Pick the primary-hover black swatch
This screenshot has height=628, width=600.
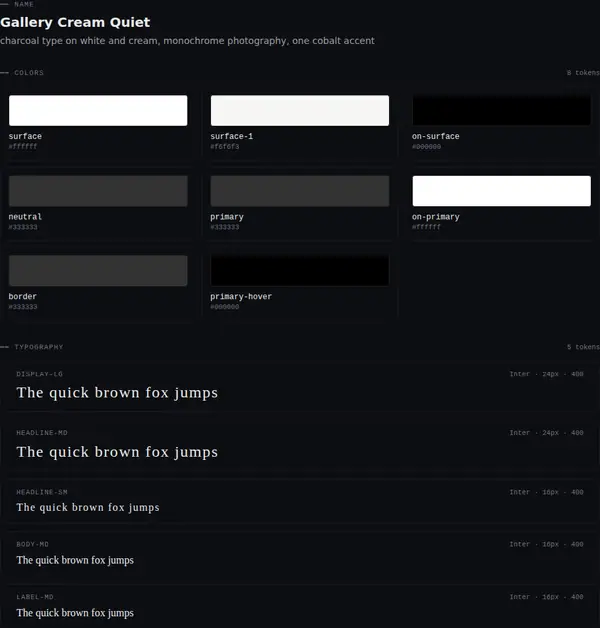tap(300, 271)
